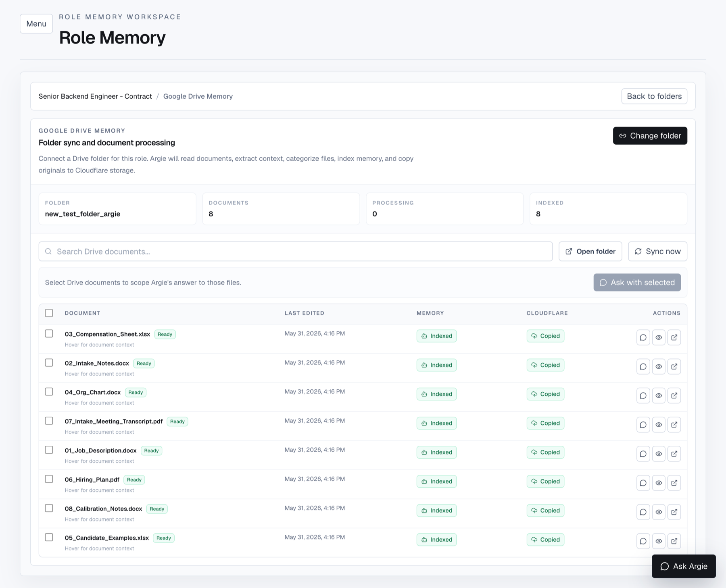726x588 pixels.
Task: Check the 05_Candidate_Examples.xlsx checkbox
Action: [49, 537]
